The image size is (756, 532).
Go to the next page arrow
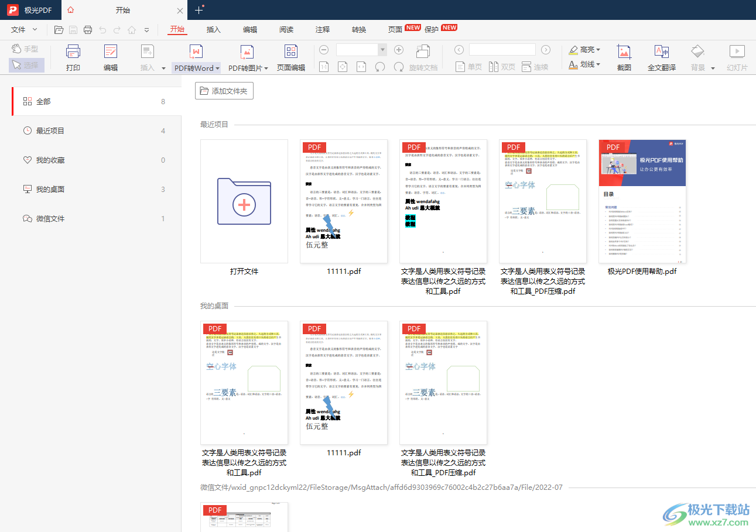[546, 50]
